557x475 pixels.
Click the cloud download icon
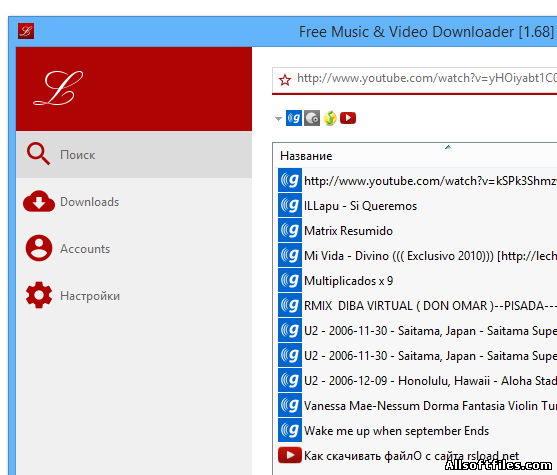(x=39, y=201)
